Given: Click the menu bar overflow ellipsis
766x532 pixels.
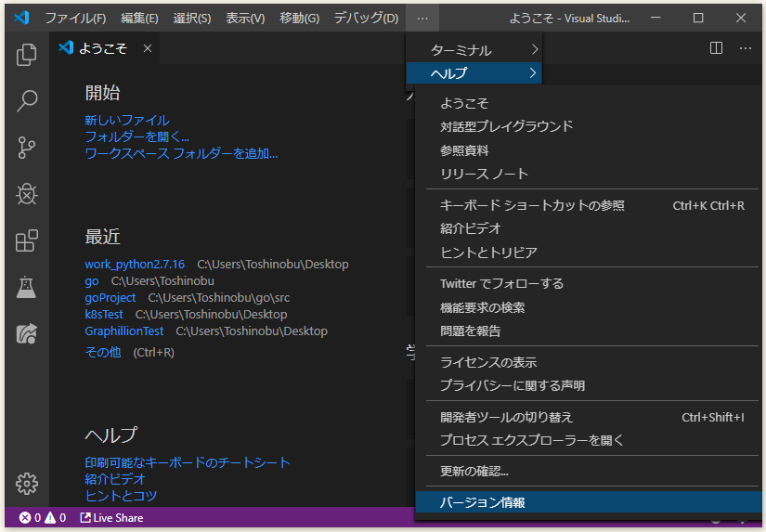Looking at the screenshot, I should coord(422,18).
